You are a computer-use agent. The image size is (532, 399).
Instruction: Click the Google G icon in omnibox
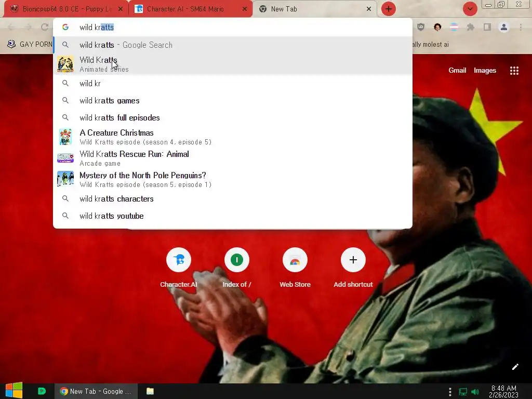65,27
